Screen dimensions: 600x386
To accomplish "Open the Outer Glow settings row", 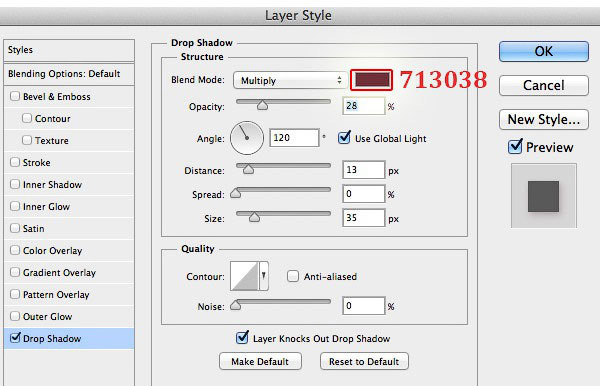I will 69,317.
